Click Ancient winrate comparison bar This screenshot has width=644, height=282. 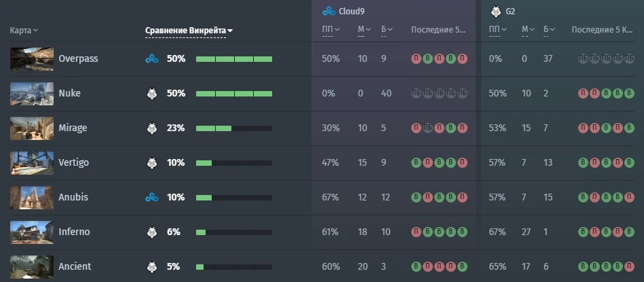pos(234,267)
